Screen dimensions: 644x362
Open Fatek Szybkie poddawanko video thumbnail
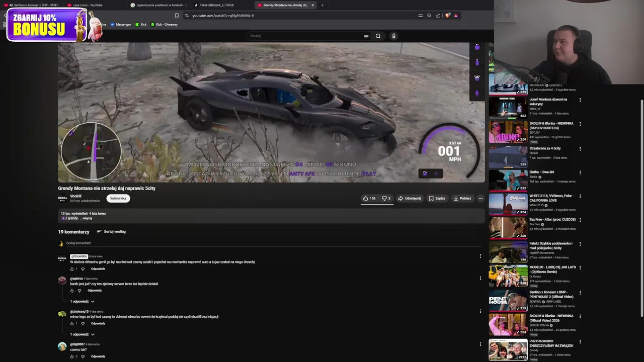508,251
